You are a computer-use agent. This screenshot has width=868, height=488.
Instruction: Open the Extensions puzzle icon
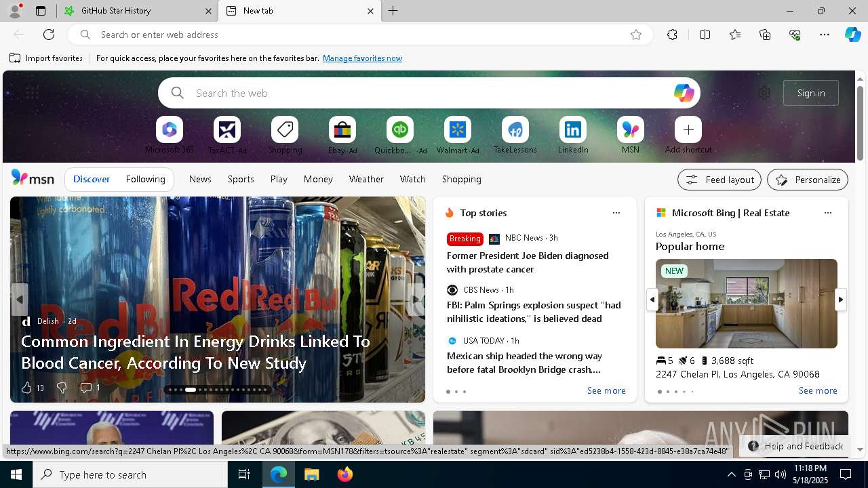(672, 35)
